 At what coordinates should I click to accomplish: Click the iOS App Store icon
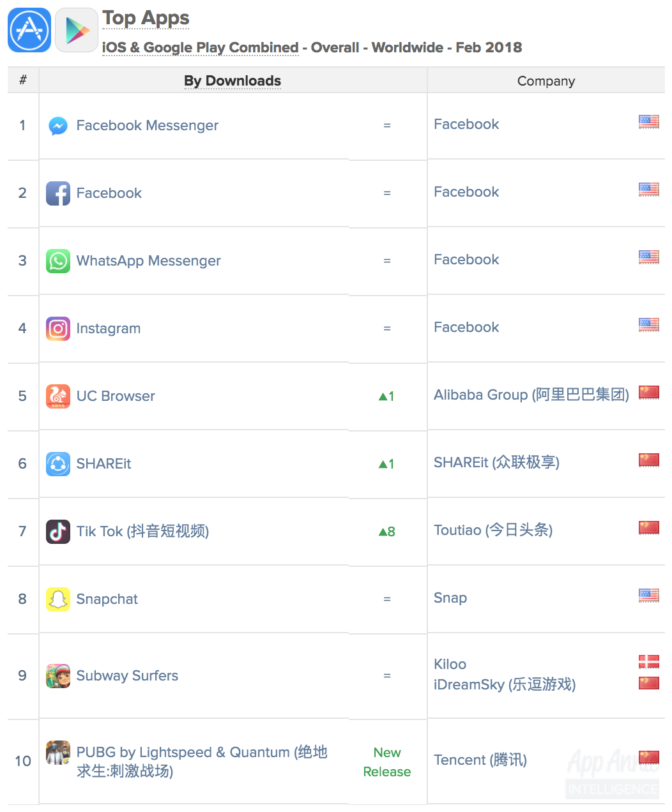(29, 30)
